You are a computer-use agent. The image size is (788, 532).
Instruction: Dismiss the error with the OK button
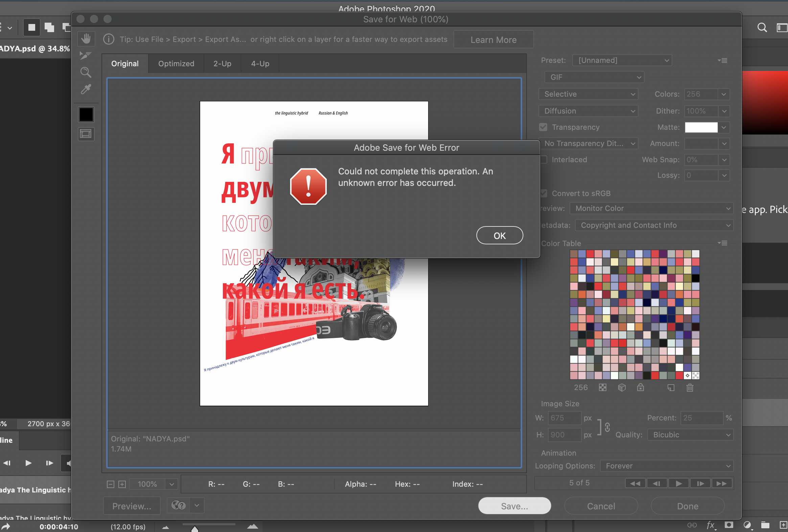click(499, 235)
